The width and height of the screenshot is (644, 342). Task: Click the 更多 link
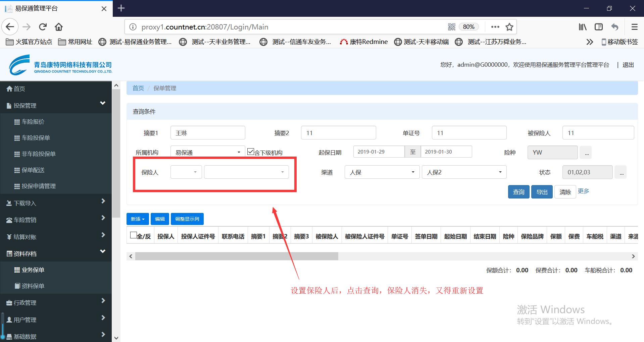583,191
